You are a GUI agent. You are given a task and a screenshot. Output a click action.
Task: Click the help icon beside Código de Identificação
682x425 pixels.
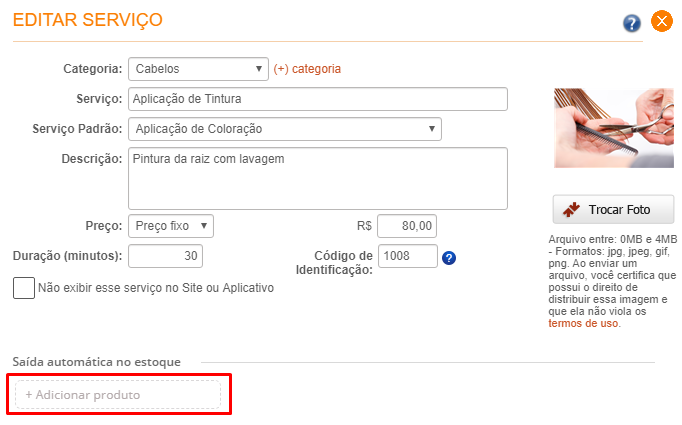tap(449, 258)
